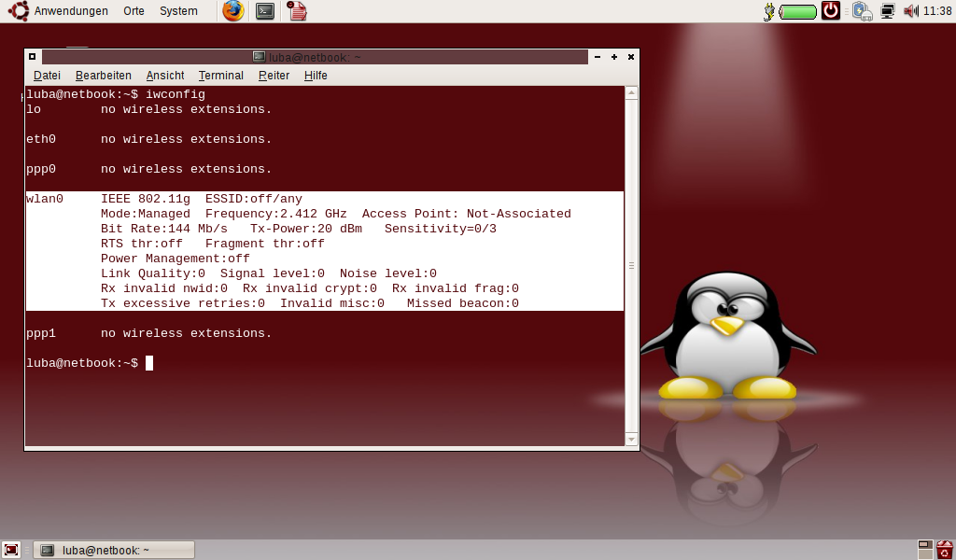Open the terminal launcher in the panel
The height and width of the screenshot is (560, 956).
point(265,11)
